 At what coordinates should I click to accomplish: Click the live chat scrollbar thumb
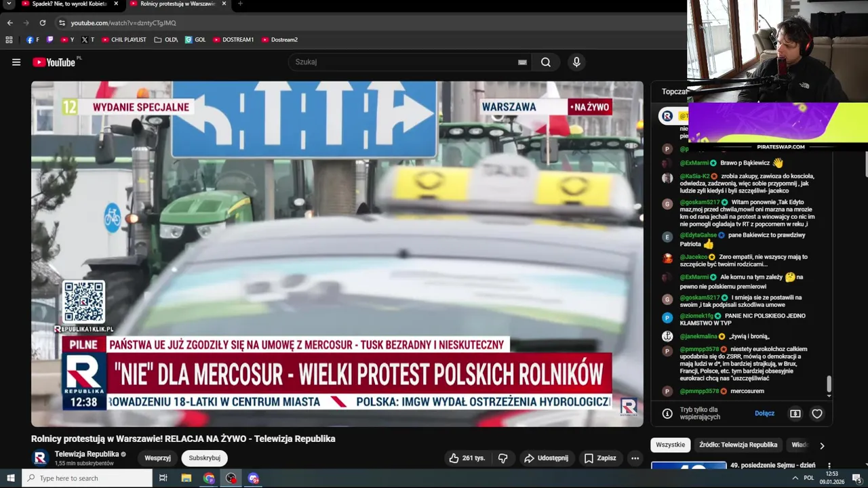pos(829,384)
